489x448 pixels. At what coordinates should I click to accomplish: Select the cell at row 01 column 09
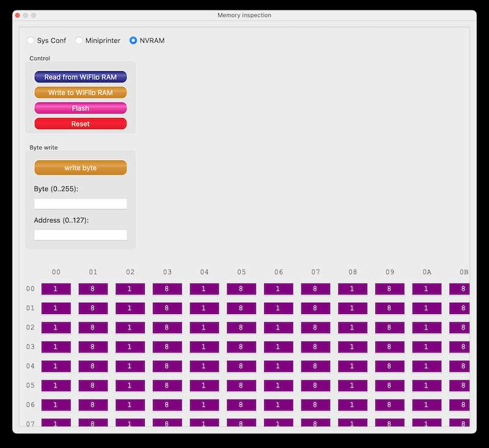coord(390,309)
